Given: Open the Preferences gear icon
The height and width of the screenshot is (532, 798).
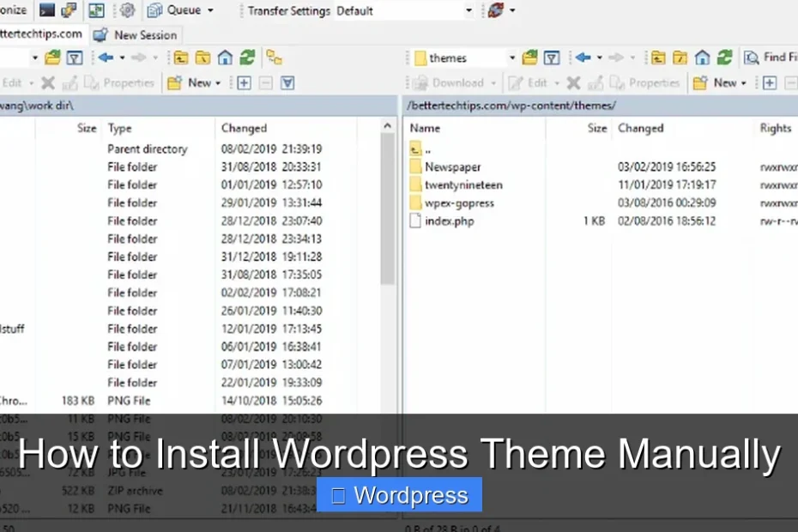Looking at the screenshot, I should click(127, 9).
